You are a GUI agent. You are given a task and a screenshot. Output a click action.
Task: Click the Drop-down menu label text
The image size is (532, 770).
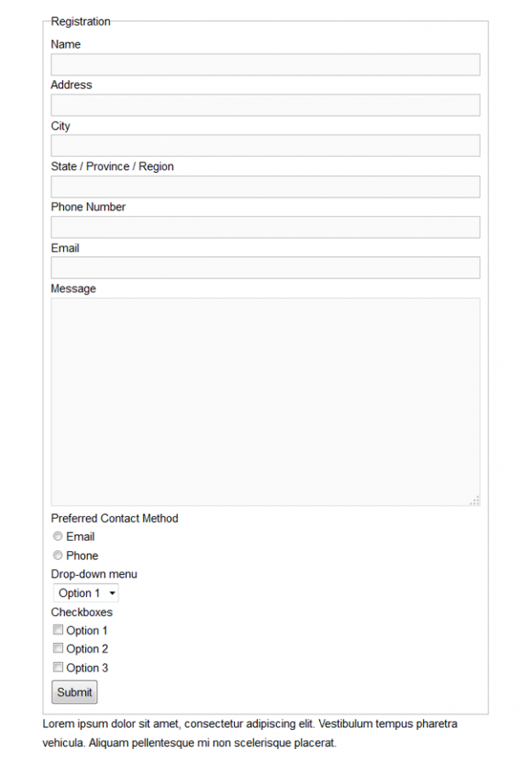coord(94,574)
